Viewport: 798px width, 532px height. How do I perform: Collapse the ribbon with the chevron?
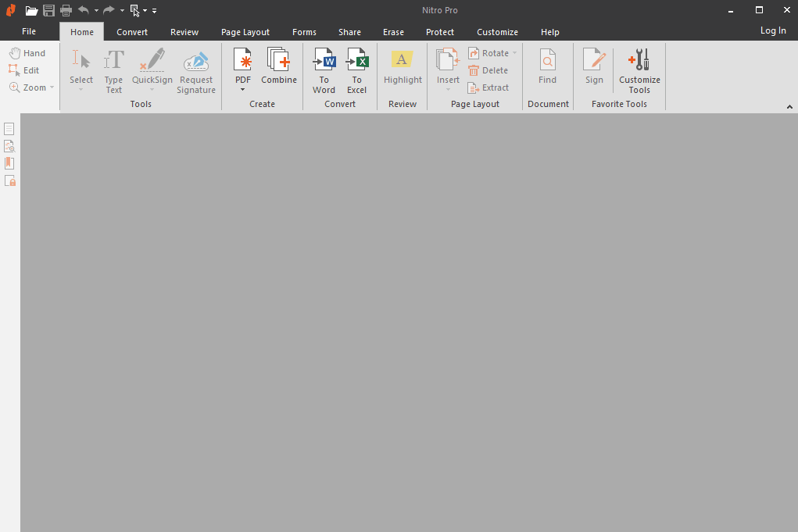click(788, 106)
